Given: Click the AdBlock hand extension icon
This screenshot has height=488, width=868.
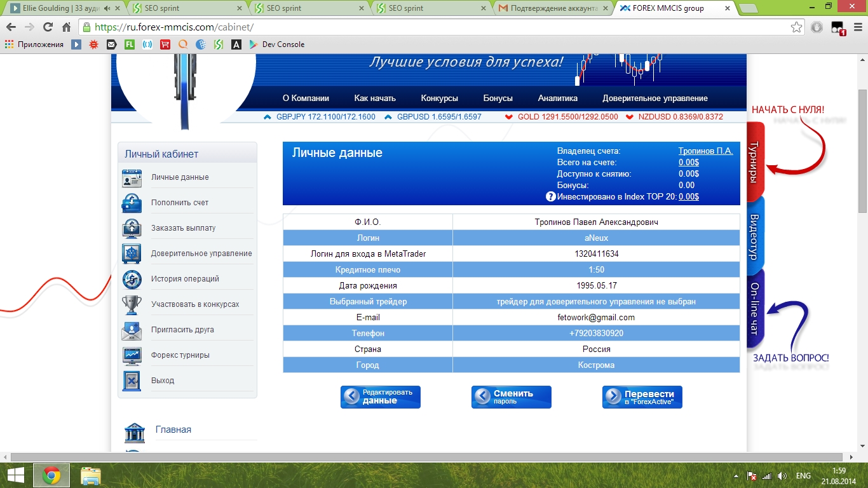Looking at the screenshot, I should pyautogui.click(x=817, y=27).
